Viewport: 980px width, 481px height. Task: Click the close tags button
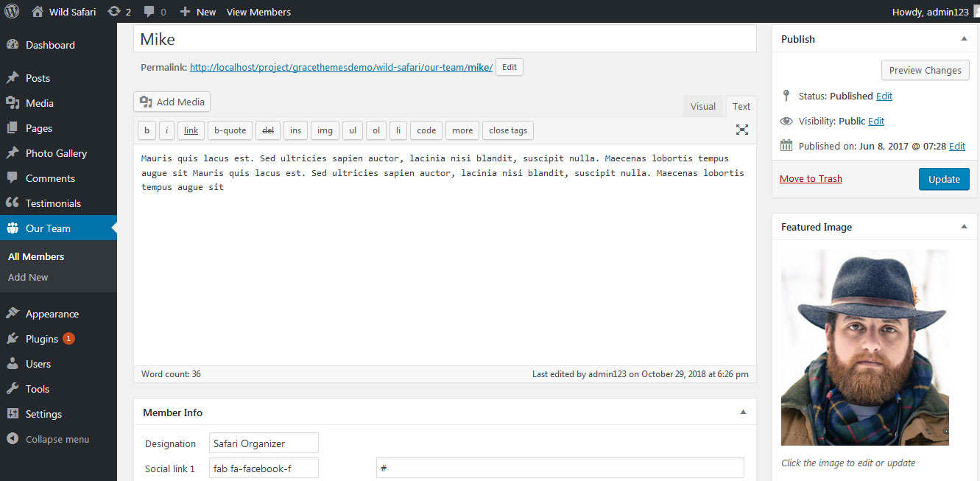[x=508, y=130]
